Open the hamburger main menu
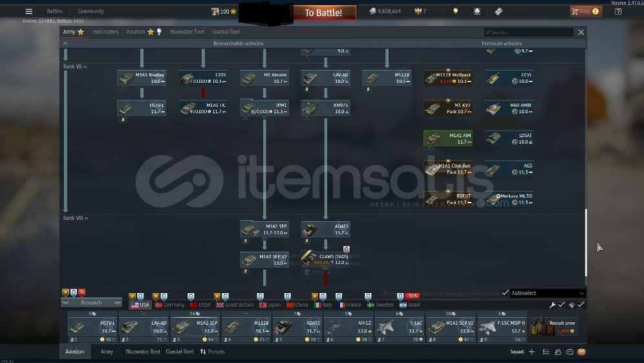The height and width of the screenshot is (363, 644). (28, 12)
